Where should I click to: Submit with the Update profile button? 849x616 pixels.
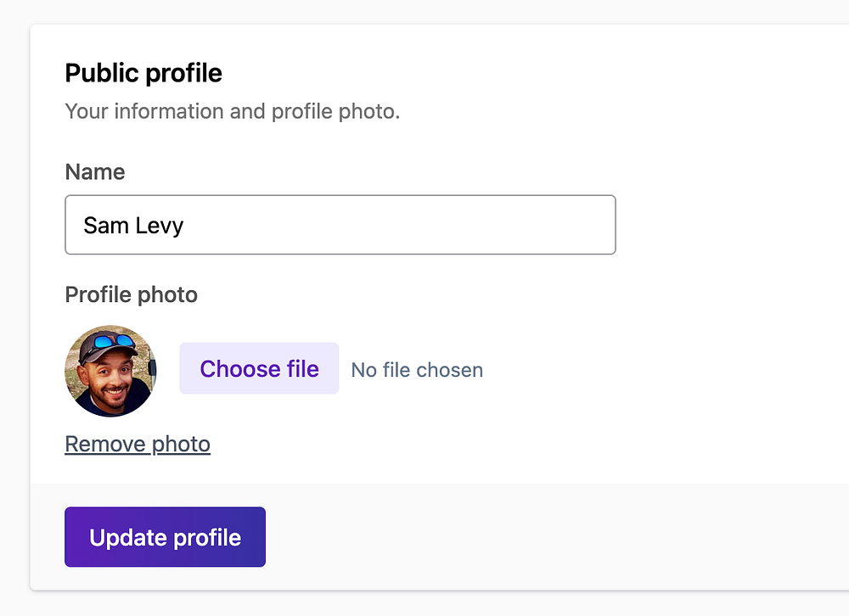coord(165,537)
